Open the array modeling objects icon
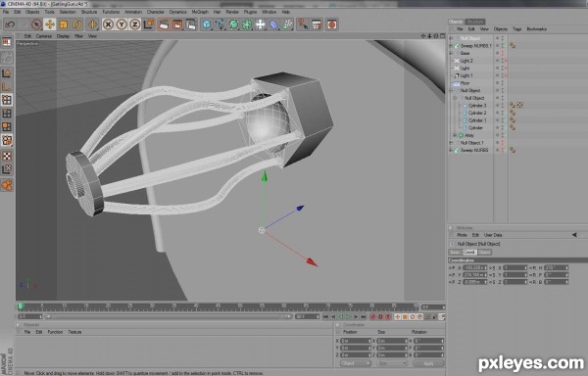Image resolution: width=588 pixels, height=376 pixels. [247, 24]
